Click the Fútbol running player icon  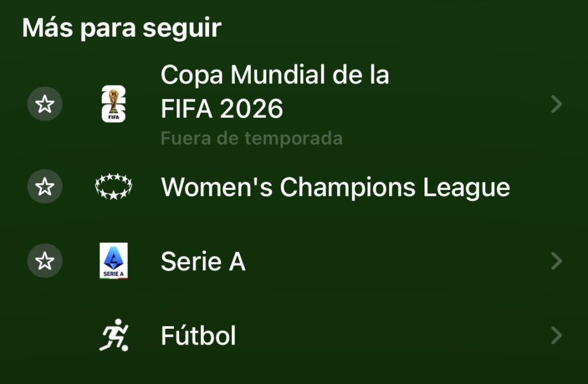click(114, 335)
